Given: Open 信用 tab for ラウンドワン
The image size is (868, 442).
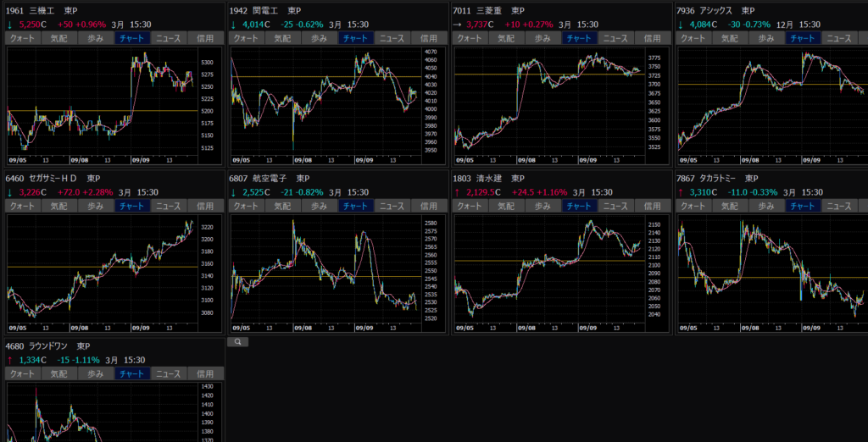Looking at the screenshot, I should 204,373.
